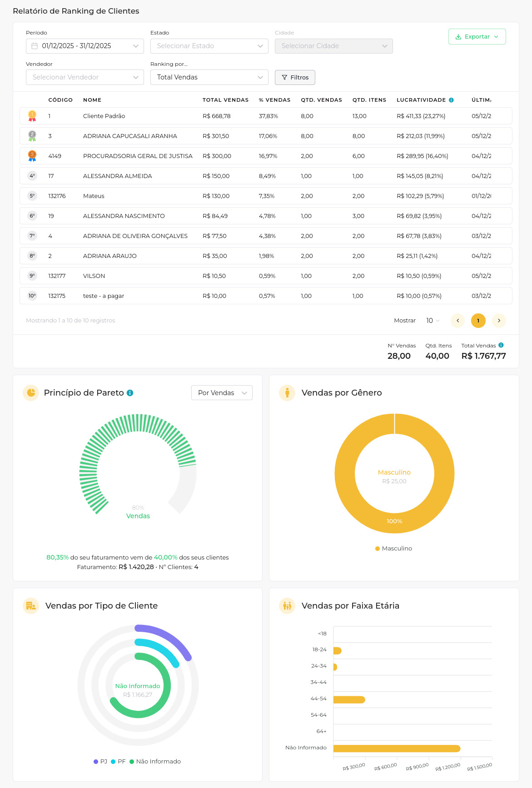Toggle the Não Informado legend series
The width and height of the screenshot is (532, 788).
[155, 761]
